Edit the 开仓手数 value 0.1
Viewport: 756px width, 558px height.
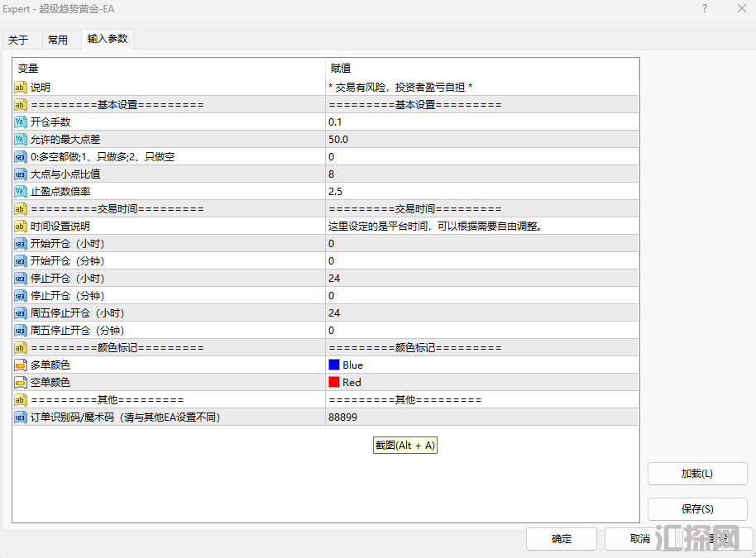[x=335, y=122]
